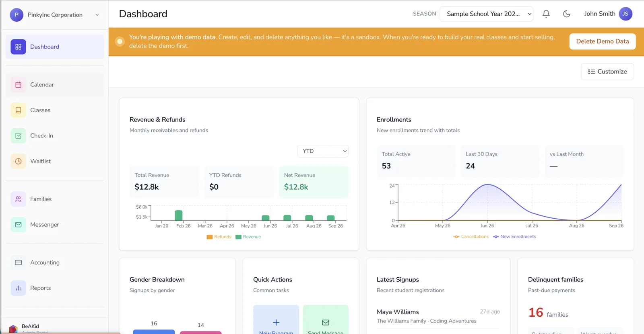Toggle Cancellations line in Enrollments legend
644x334 pixels.
coord(471,237)
